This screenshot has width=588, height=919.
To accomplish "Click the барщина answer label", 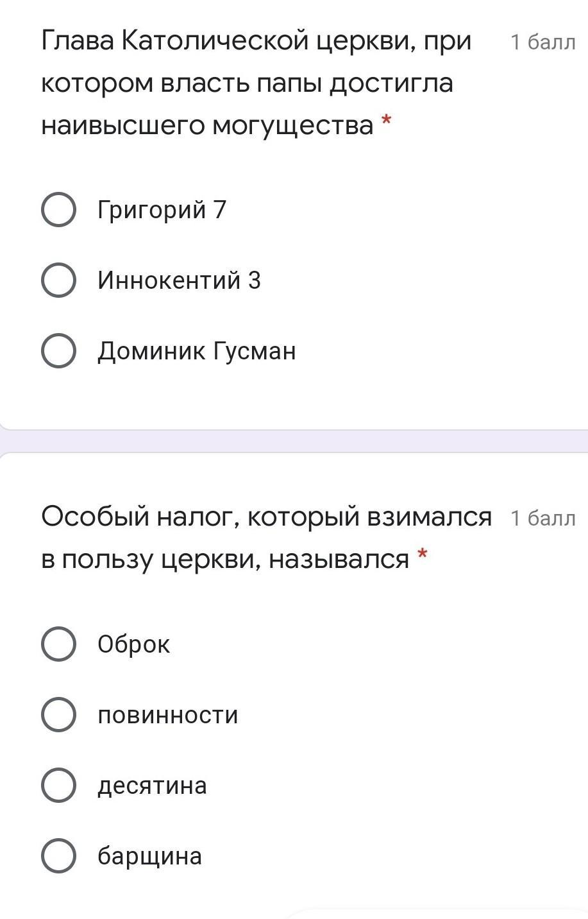I will click(149, 856).
